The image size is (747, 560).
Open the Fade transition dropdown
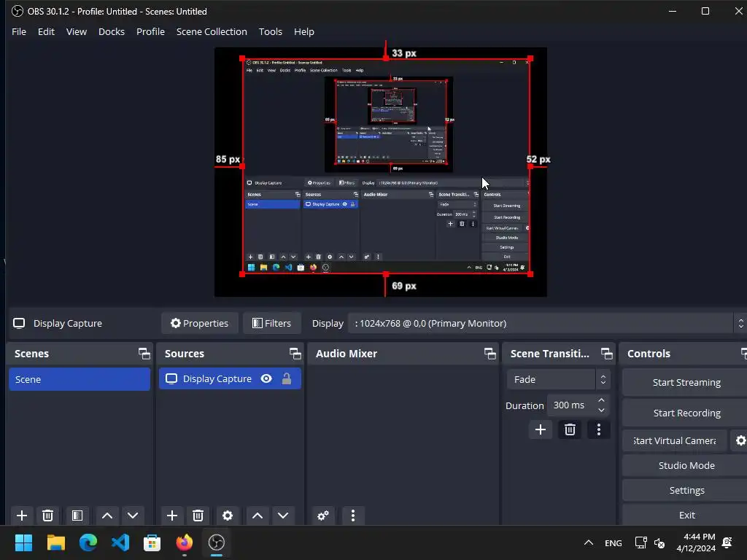coord(558,379)
